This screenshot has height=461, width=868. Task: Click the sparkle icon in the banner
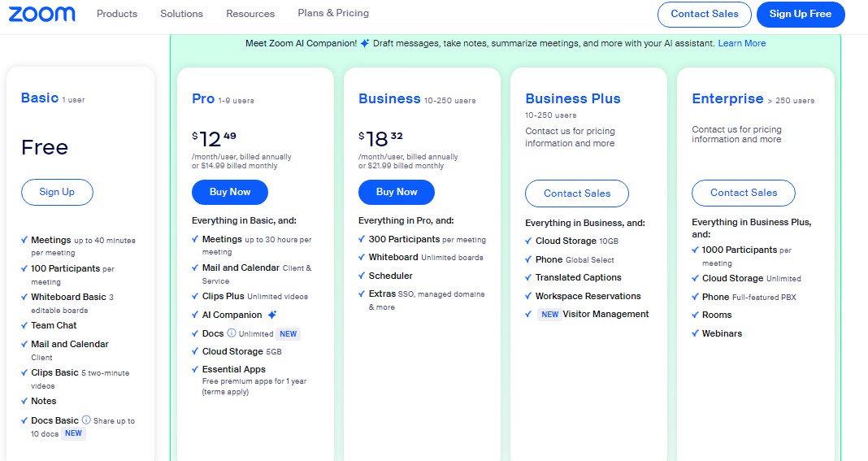click(x=365, y=43)
